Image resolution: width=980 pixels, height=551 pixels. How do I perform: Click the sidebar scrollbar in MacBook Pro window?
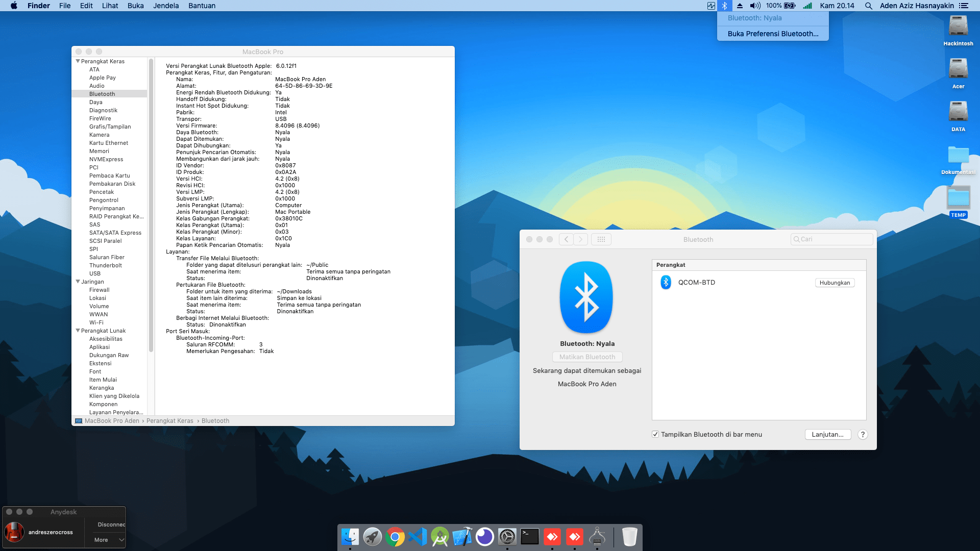[151, 205]
